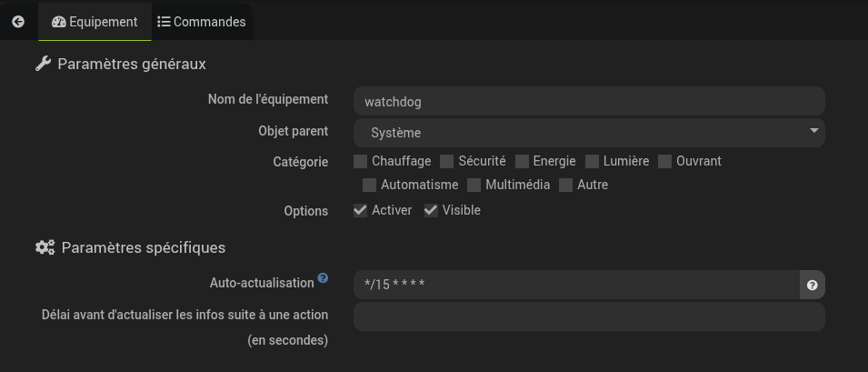Image resolution: width=868 pixels, height=372 pixels.
Task: Uncheck the Activer option
Action: [361, 211]
